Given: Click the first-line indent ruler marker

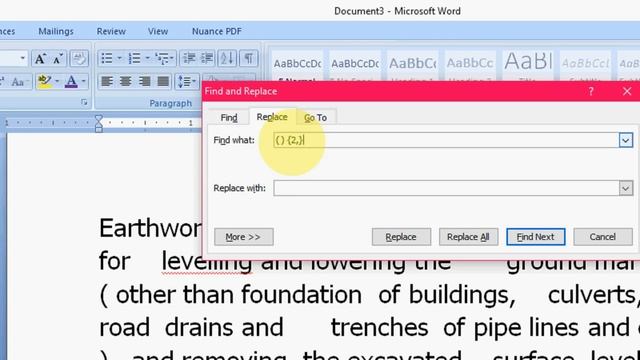Looking at the screenshot, I should pyautogui.click(x=99, y=119).
